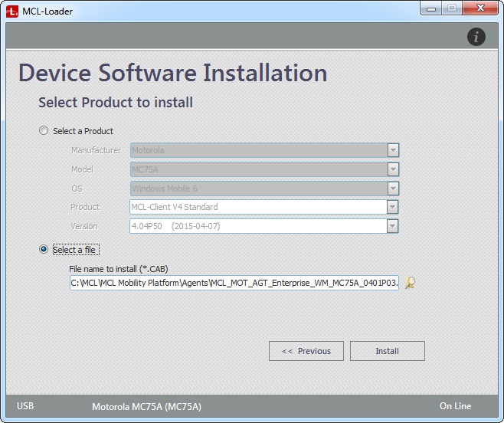This screenshot has width=504, height=423.
Task: Click the browse file magnifier icon
Action: (x=411, y=283)
